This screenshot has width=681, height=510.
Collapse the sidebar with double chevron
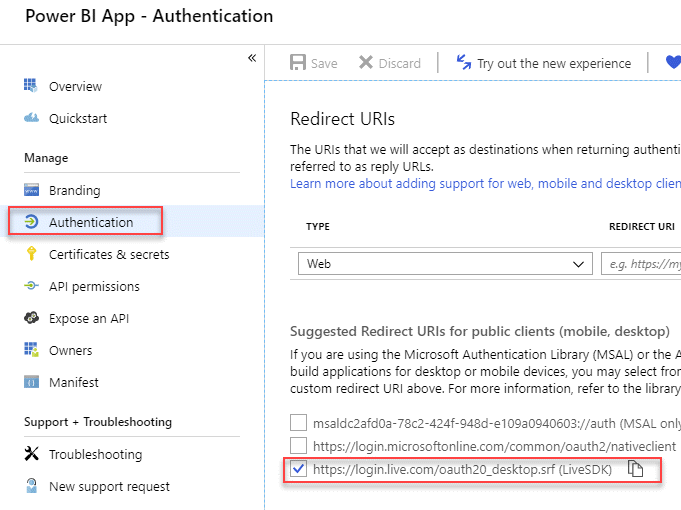click(x=252, y=58)
